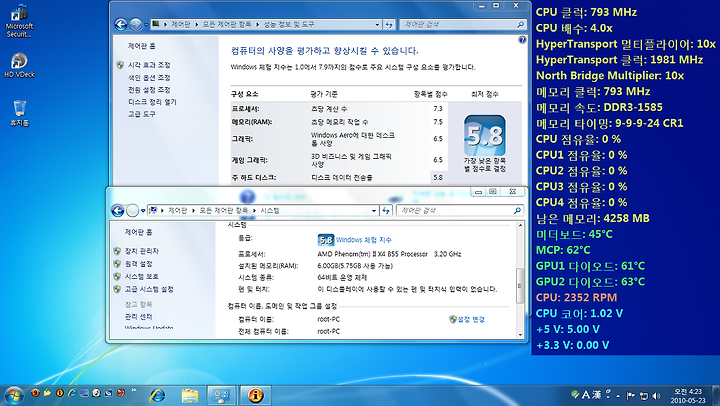The height and width of the screenshot is (406, 720).
Task: Refresh the 시스템 window address bar
Action: pos(386,210)
